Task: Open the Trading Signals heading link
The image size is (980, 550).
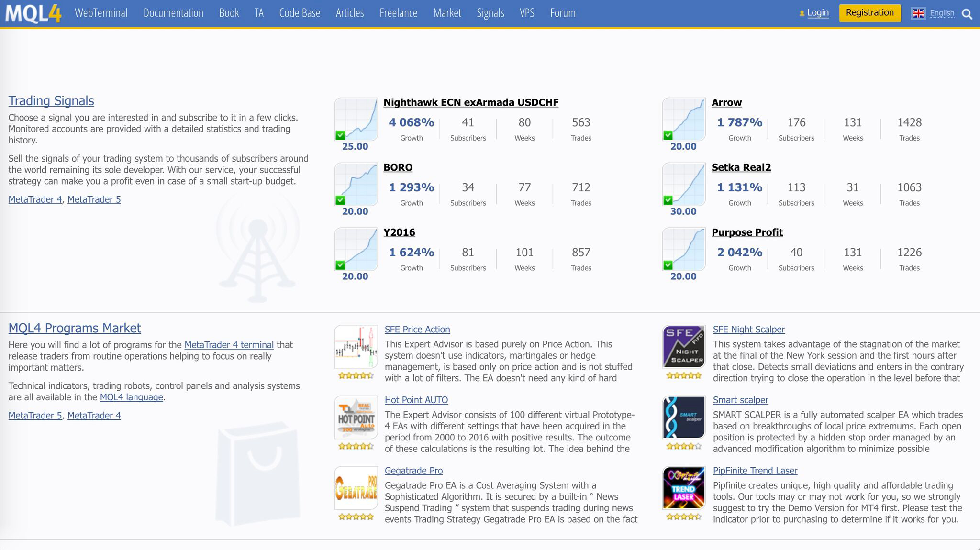Action: pyautogui.click(x=51, y=101)
